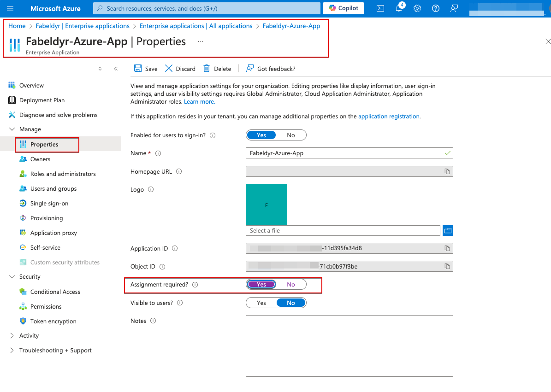Copy the Object ID using its copy icon
The height and width of the screenshot is (392, 551).
[x=446, y=266]
